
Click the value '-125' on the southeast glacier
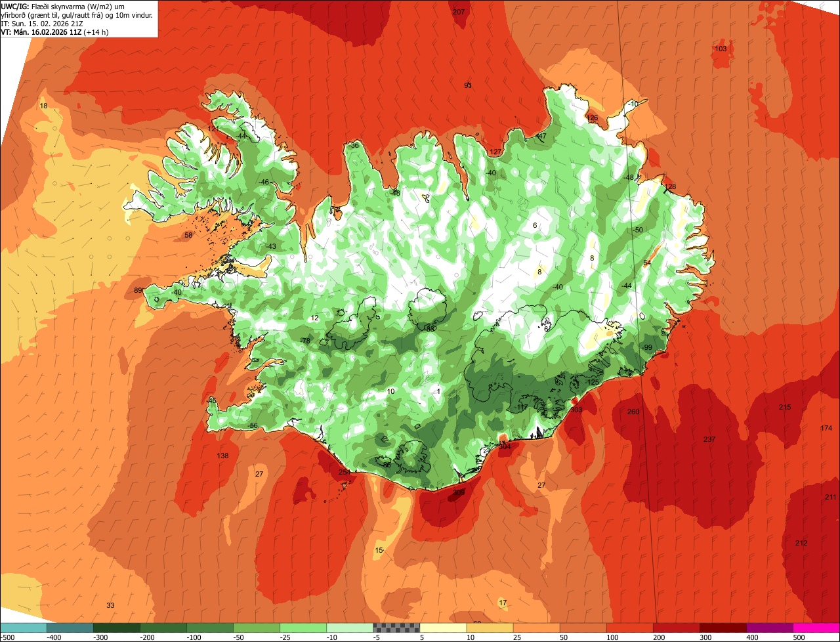(593, 383)
